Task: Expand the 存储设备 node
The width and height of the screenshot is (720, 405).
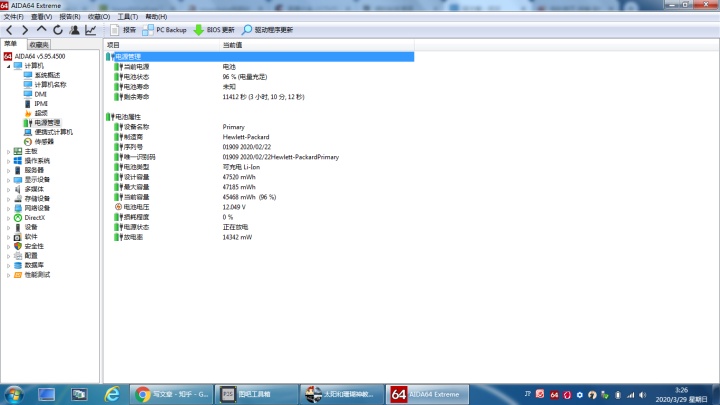Action: click(x=8, y=199)
